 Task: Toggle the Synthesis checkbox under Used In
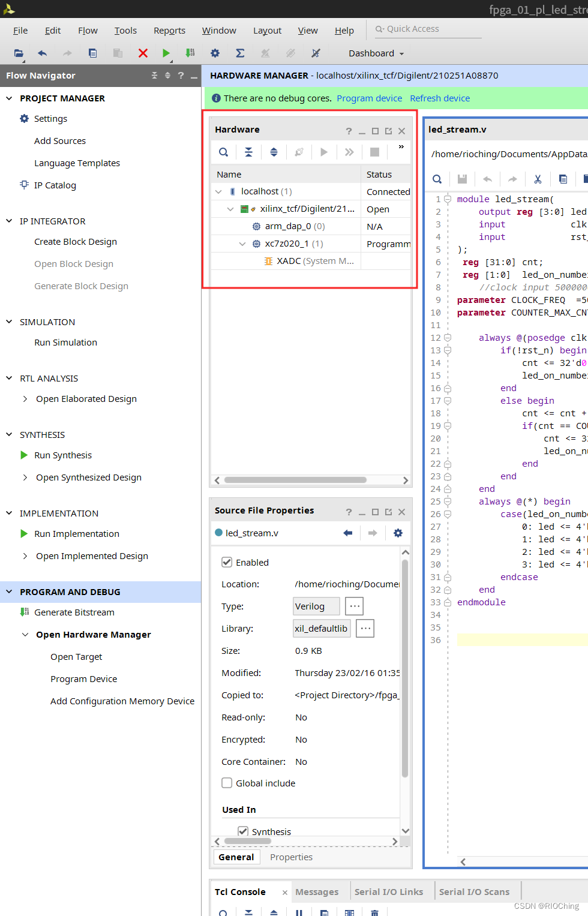coord(243,831)
